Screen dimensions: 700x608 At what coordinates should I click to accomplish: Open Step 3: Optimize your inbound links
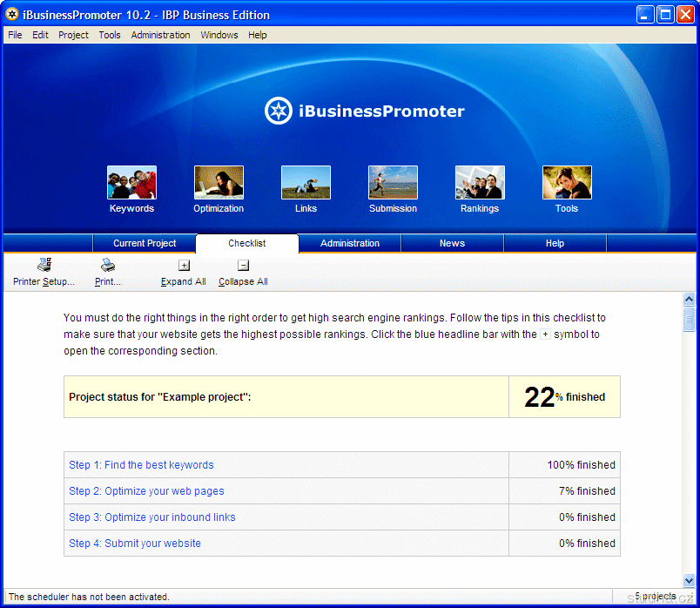pyautogui.click(x=152, y=517)
